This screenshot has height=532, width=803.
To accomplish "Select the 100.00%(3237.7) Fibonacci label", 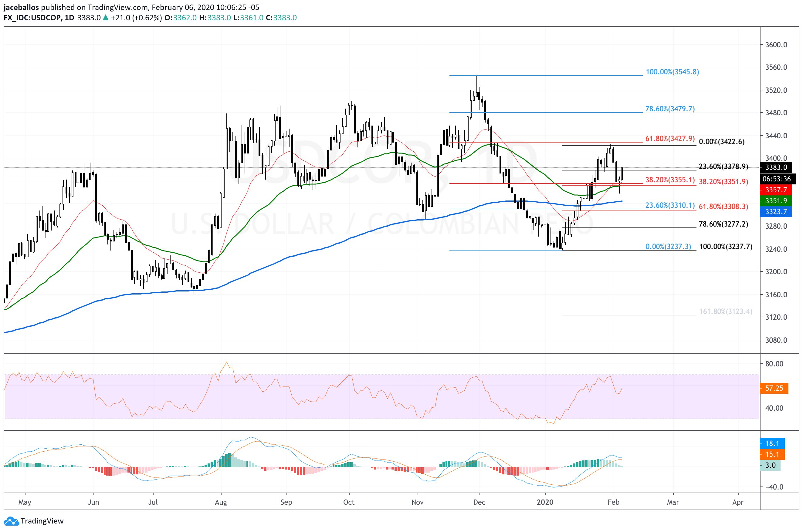I will [726, 247].
